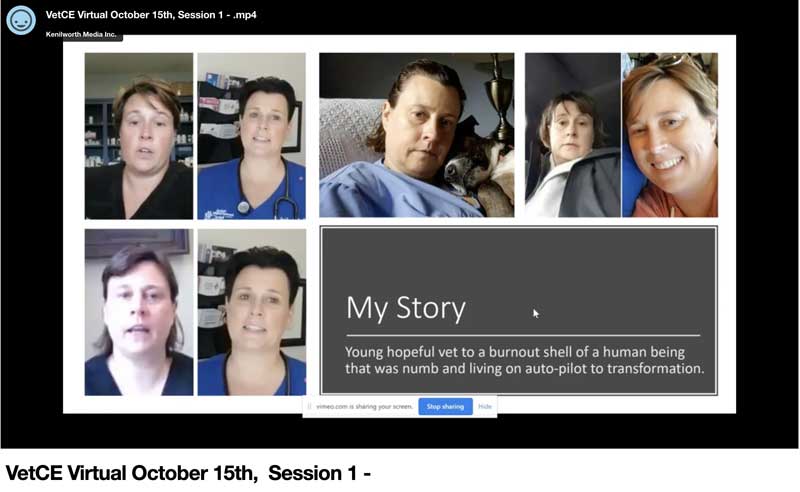Hide the screen sharing notification bar
The width and height of the screenshot is (800, 492).
[x=485, y=407]
